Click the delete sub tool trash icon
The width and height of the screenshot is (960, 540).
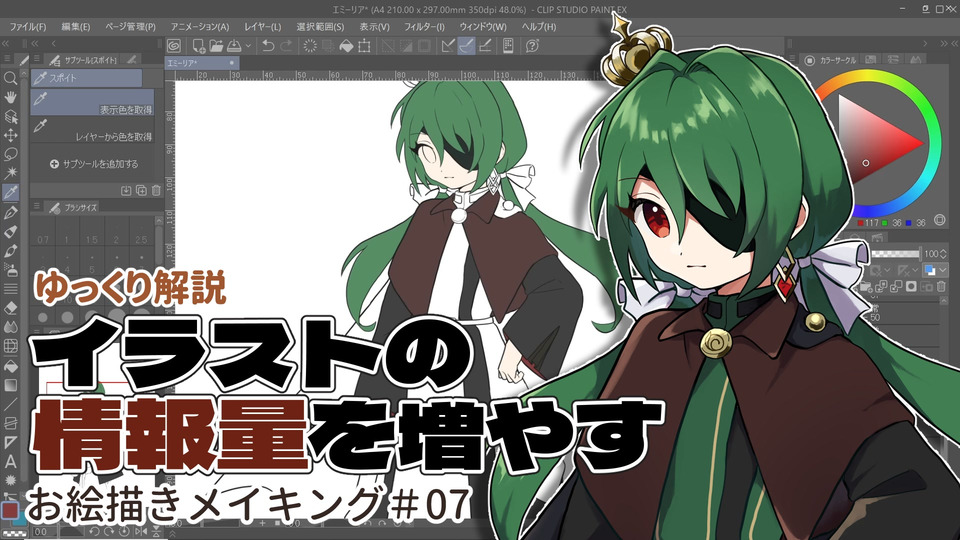click(156, 190)
